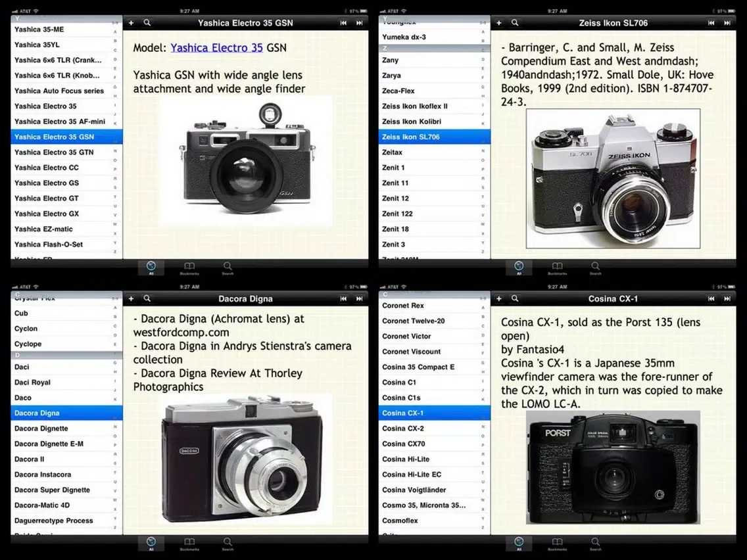
Task: Select Yumeka dx-3 in the list
Action: click(x=434, y=37)
